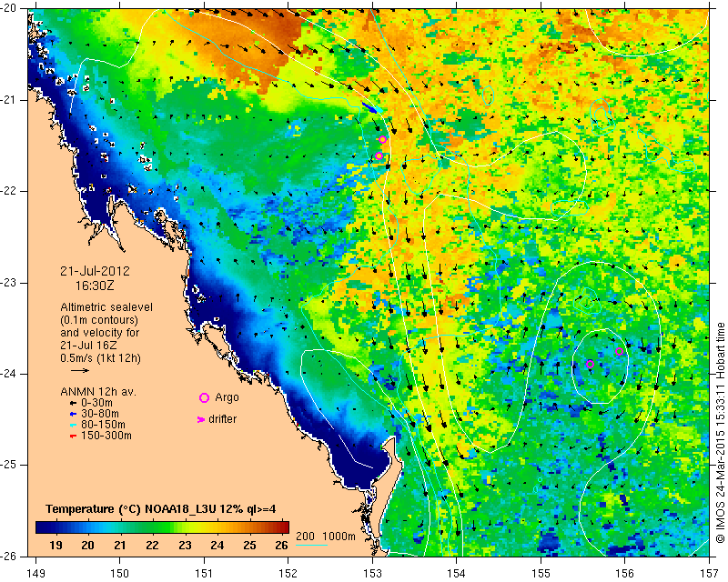Click the 'drifter' legend label
The height and width of the screenshot is (582, 728).
point(222,419)
